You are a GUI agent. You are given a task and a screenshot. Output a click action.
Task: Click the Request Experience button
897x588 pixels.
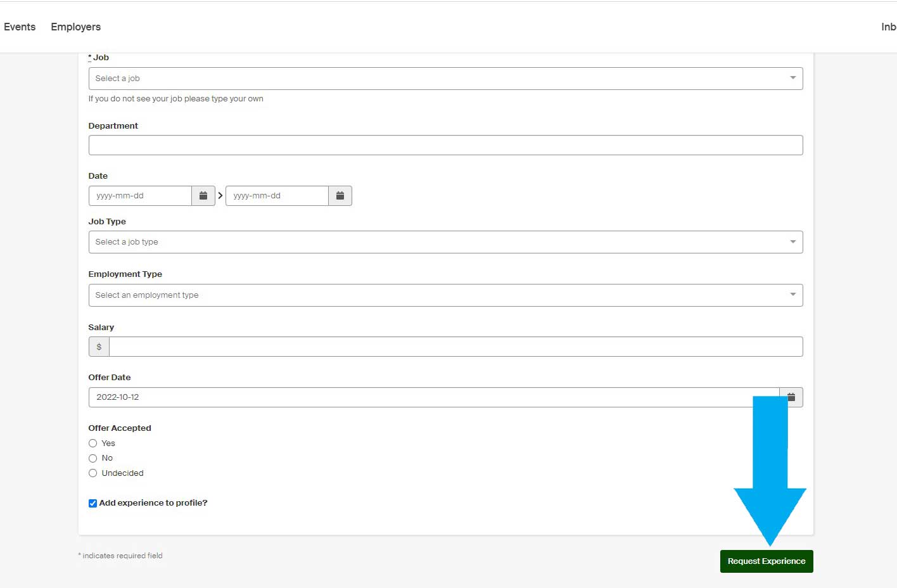767,561
